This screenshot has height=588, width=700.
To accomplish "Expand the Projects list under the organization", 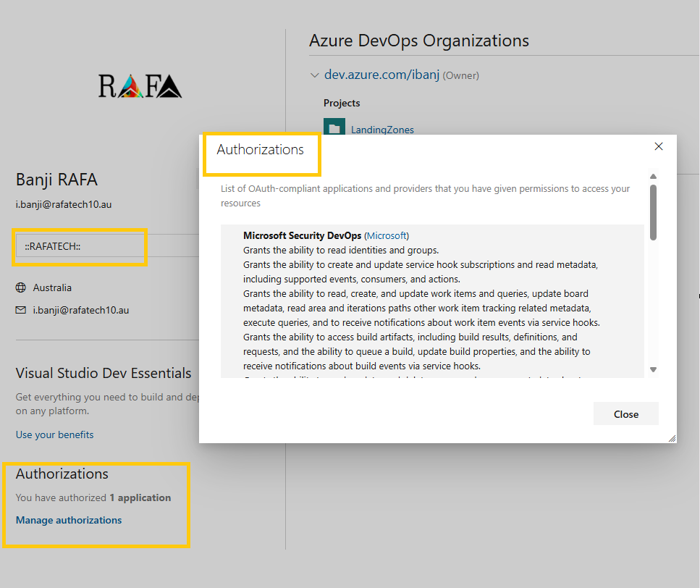I will pyautogui.click(x=341, y=103).
